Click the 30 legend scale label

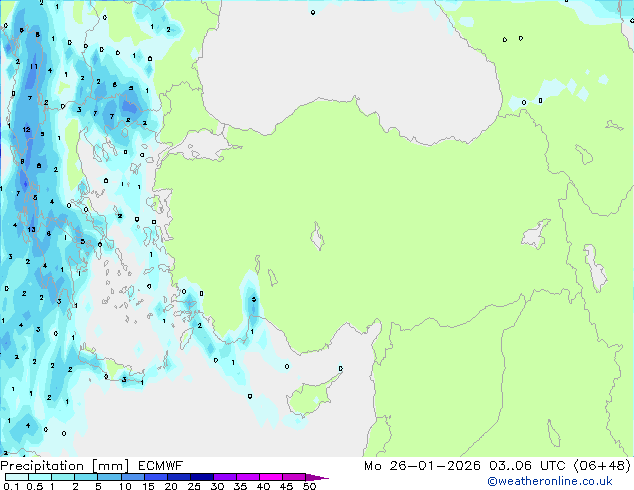217,486
